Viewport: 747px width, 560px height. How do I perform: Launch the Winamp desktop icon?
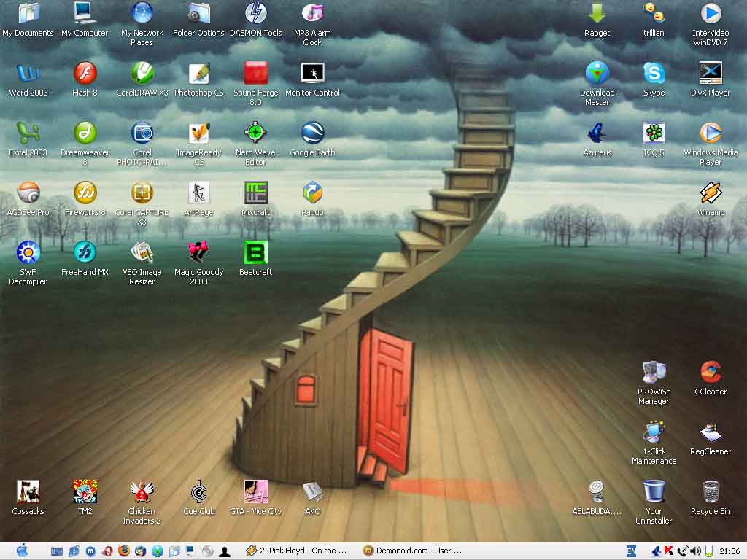(711, 192)
